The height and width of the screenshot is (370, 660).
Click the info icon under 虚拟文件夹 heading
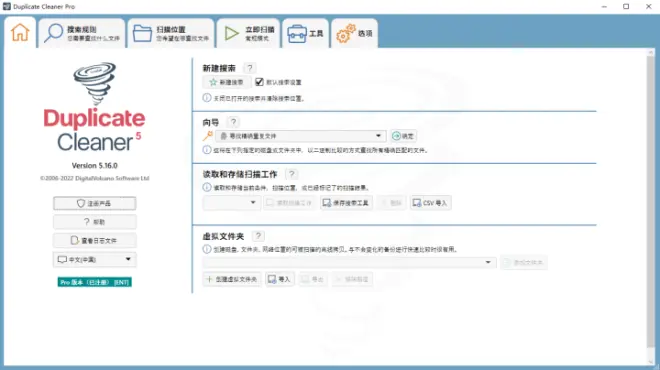click(x=207, y=249)
